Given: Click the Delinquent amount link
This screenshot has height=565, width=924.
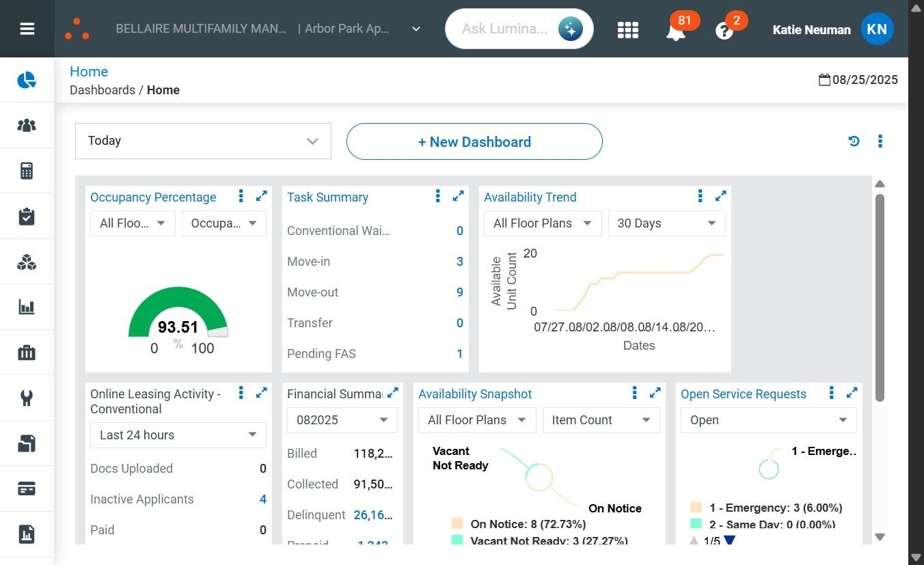Looking at the screenshot, I should click(373, 515).
